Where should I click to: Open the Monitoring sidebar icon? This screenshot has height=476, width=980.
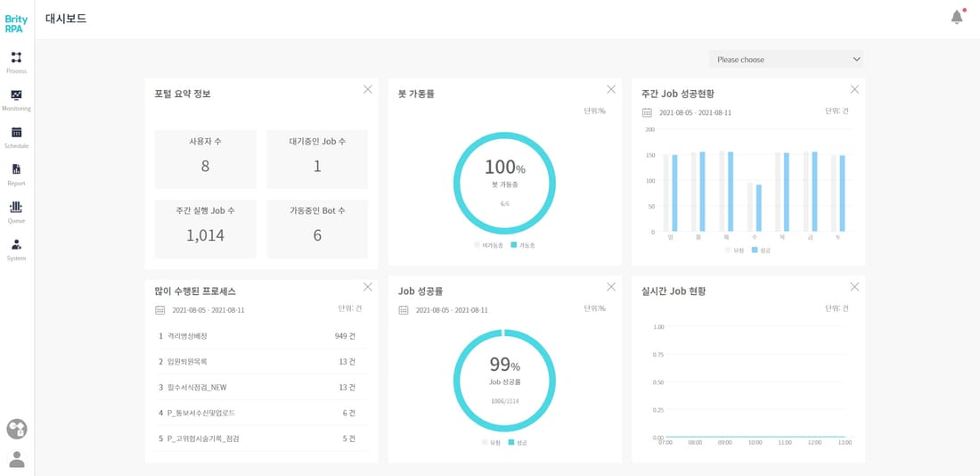17,100
